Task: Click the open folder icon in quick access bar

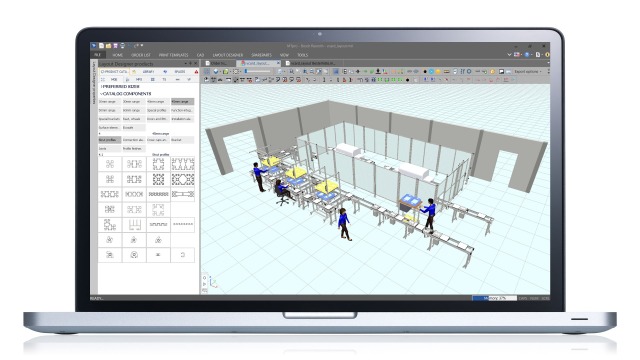Action: coord(109,46)
